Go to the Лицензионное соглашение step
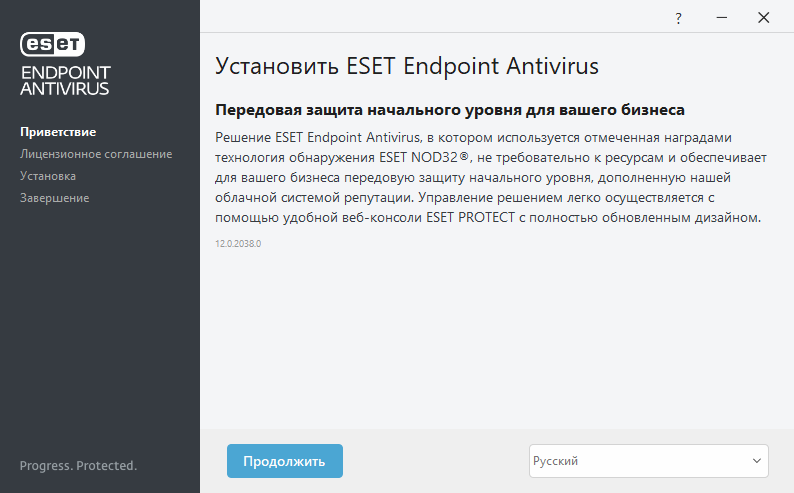 [x=96, y=154]
